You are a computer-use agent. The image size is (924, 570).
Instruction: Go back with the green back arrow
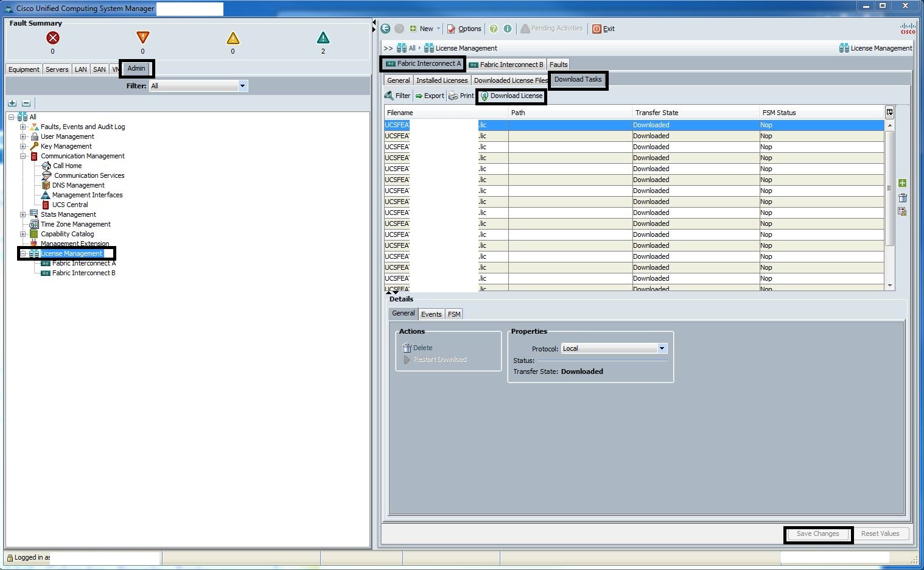(385, 29)
